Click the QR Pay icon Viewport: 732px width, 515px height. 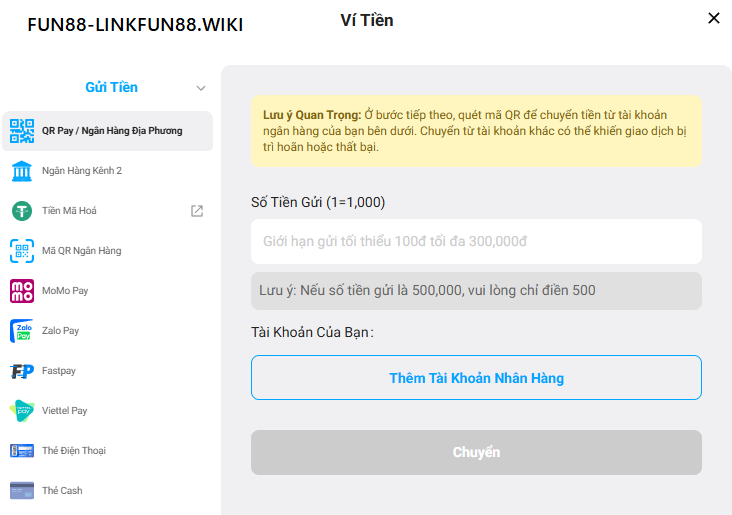tap(22, 131)
